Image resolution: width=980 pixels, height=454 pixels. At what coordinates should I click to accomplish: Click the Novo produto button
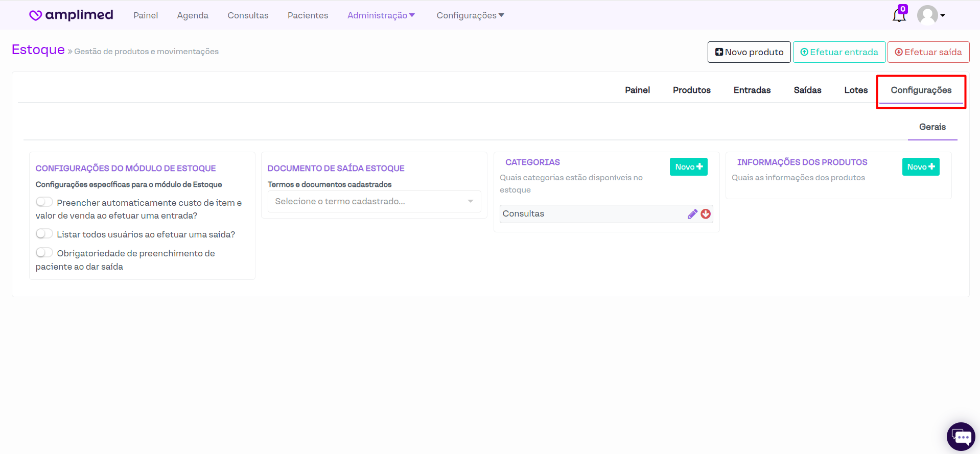pos(749,52)
